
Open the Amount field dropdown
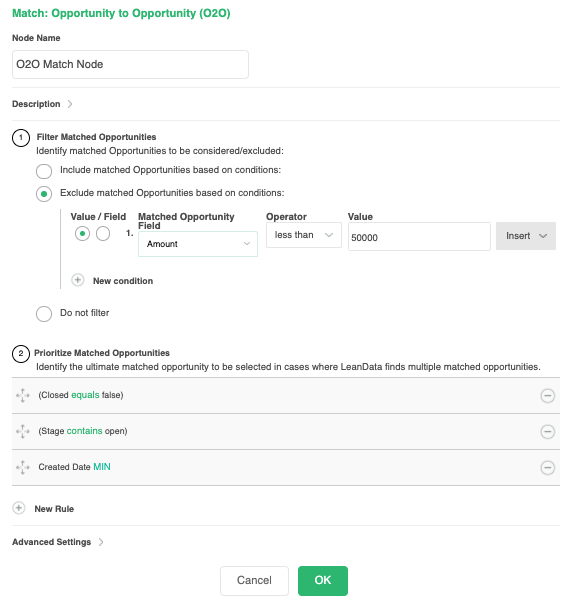pos(198,244)
